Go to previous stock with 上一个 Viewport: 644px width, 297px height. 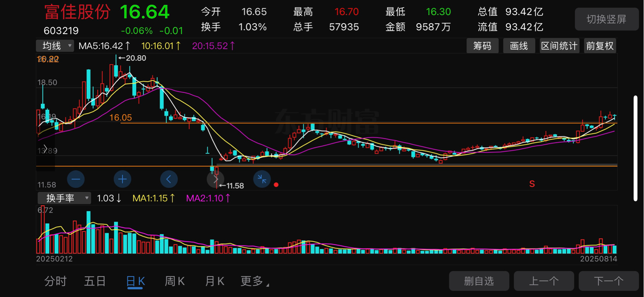[x=544, y=281]
